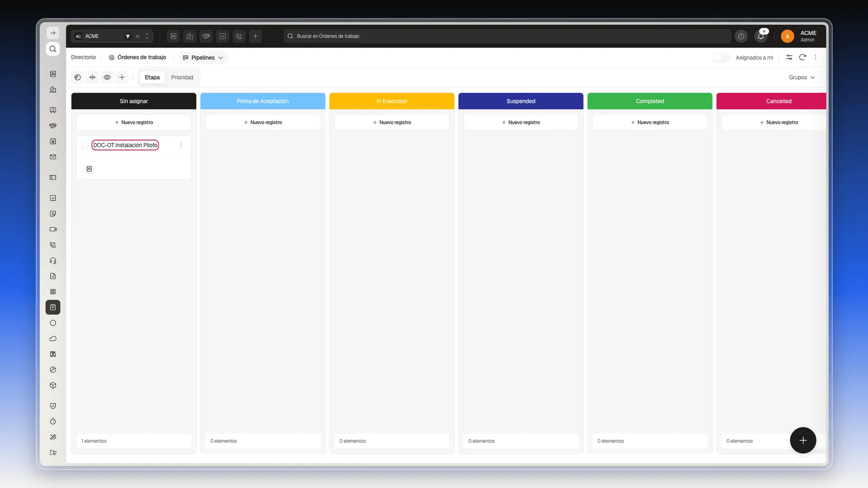
Task: Click the floating plus add button
Action: tap(803, 440)
